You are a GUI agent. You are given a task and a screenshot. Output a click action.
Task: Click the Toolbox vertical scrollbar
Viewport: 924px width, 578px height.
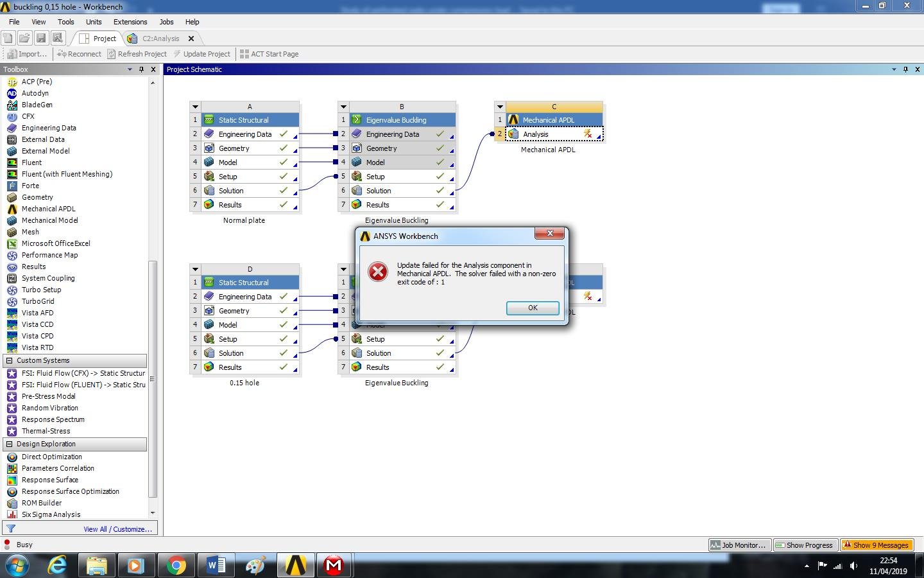click(153, 379)
